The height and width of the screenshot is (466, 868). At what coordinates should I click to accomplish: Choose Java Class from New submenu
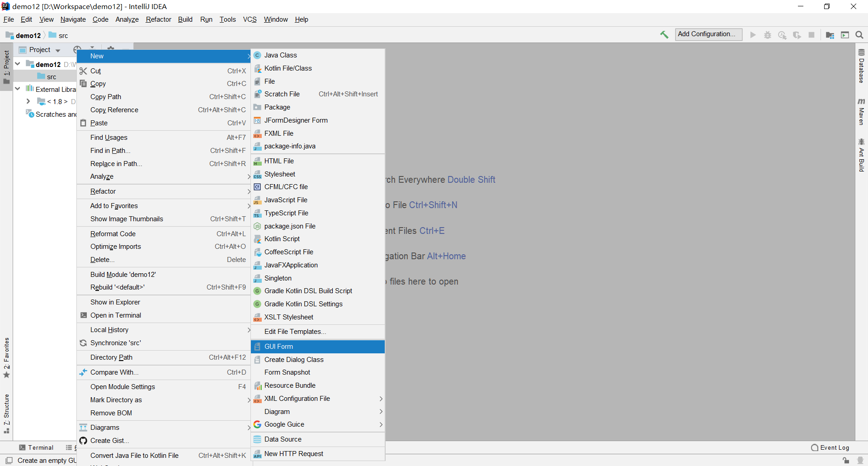pyautogui.click(x=318, y=55)
